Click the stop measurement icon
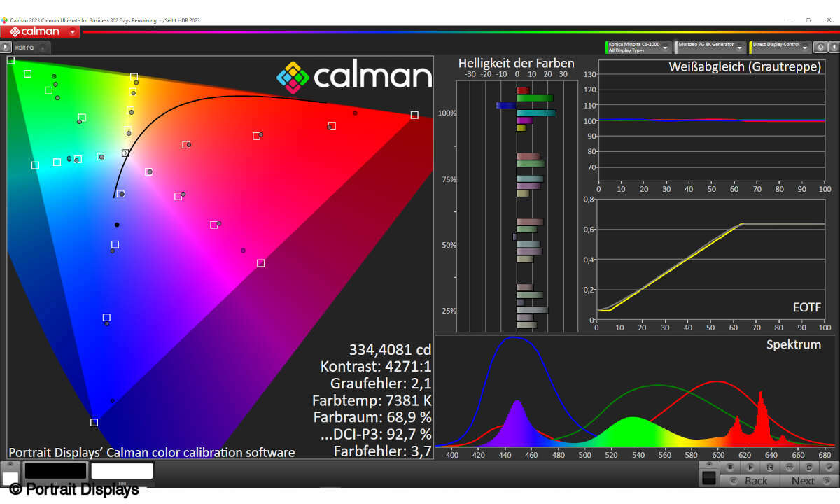The image size is (840, 504). point(730,467)
